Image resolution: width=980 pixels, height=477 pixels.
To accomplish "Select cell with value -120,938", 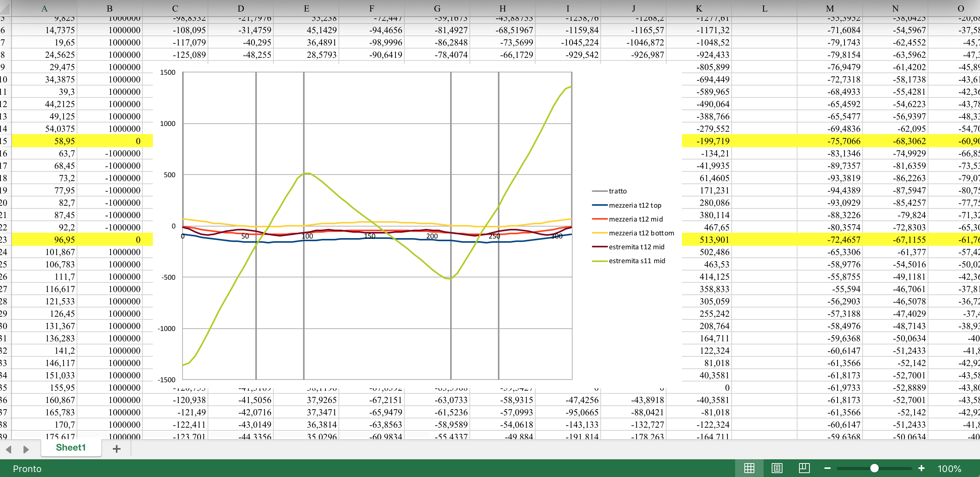I will [x=175, y=400].
